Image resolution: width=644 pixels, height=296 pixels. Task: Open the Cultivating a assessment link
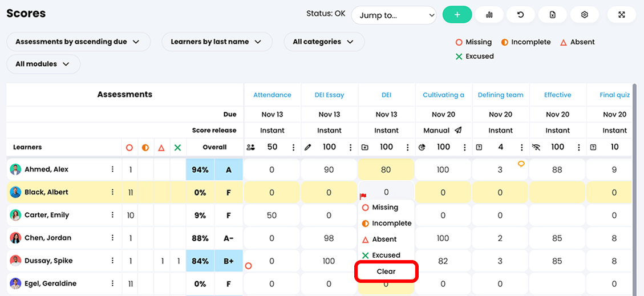tap(443, 95)
